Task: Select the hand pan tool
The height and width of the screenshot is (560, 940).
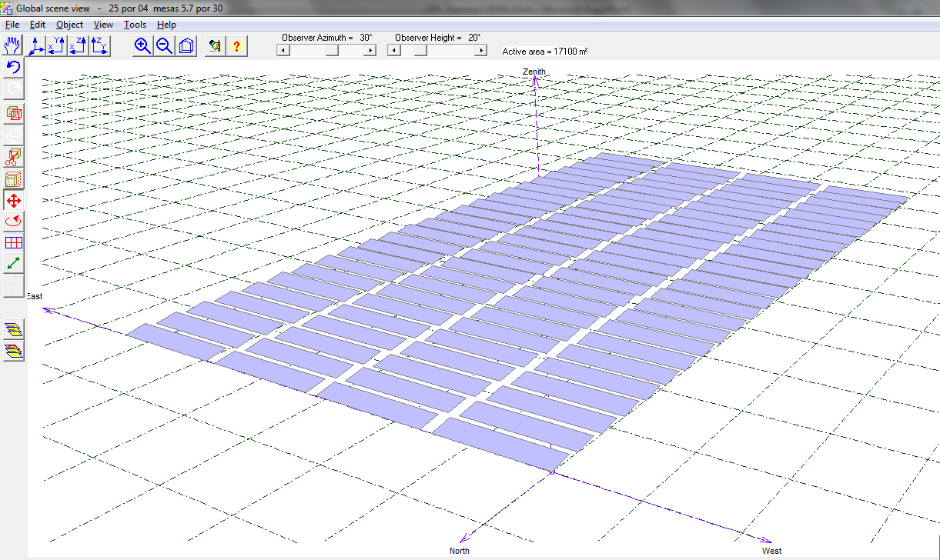Action: pyautogui.click(x=13, y=46)
